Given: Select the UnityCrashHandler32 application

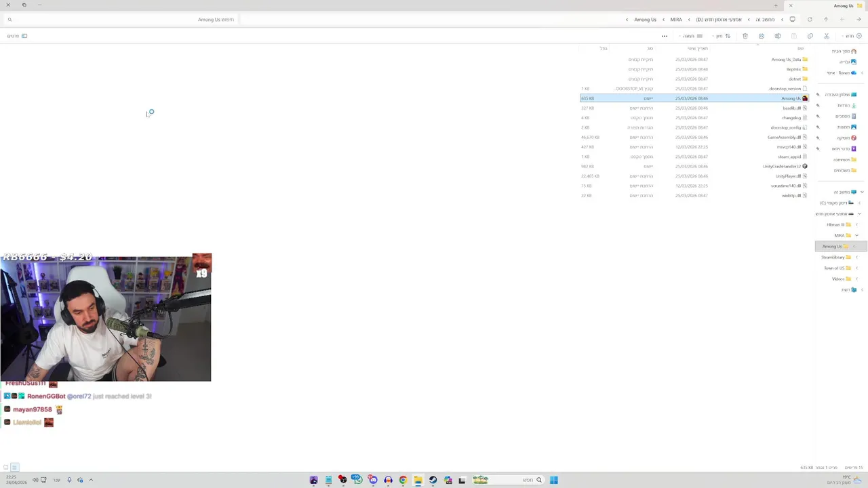Looking at the screenshot, I should click(x=694, y=166).
